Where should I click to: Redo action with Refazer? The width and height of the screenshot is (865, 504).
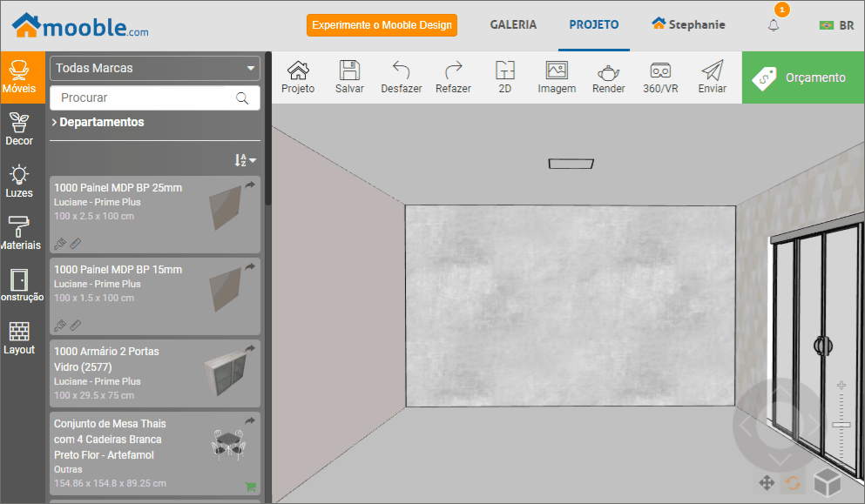pyautogui.click(x=453, y=77)
